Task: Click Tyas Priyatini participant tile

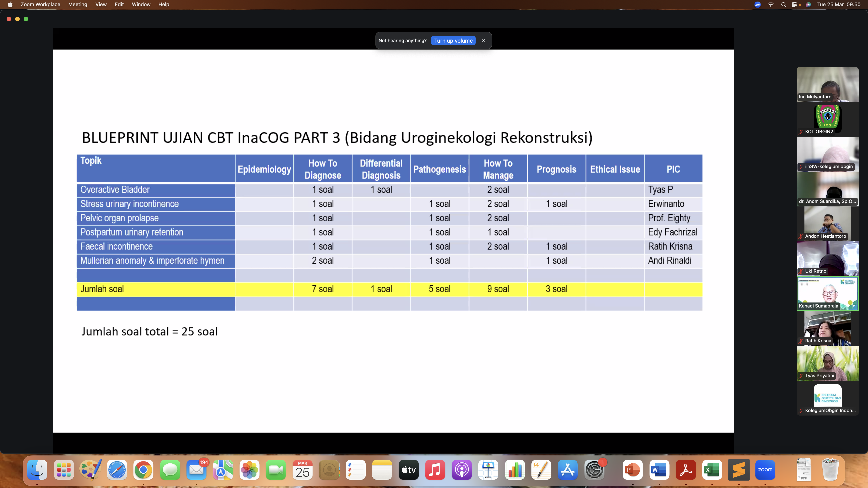Action: tap(827, 363)
